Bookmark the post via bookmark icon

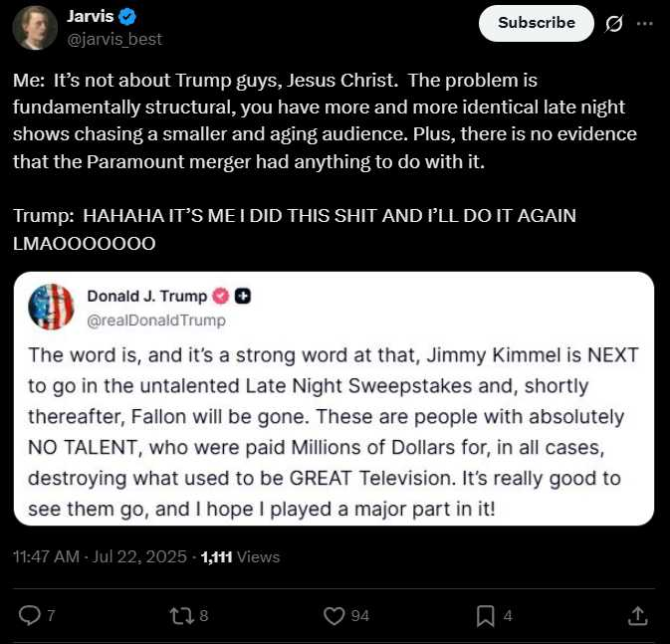(x=486, y=616)
